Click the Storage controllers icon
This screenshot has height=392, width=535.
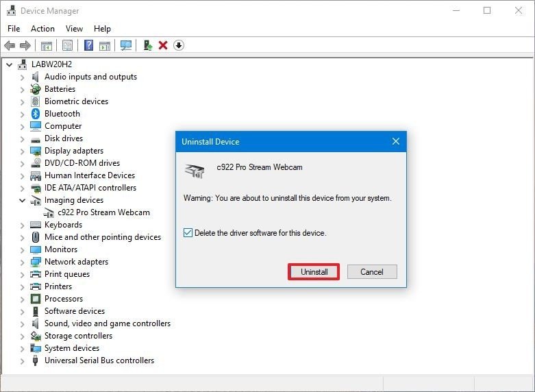tap(36, 336)
